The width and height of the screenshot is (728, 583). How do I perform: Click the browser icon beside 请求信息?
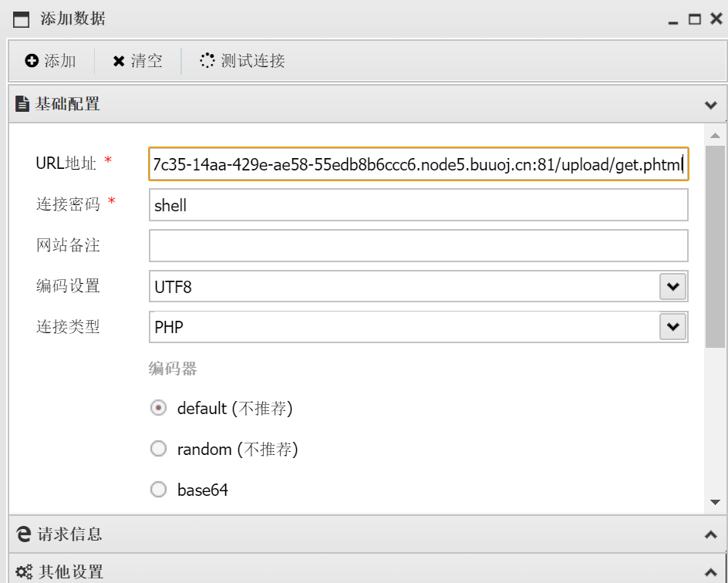(23, 534)
